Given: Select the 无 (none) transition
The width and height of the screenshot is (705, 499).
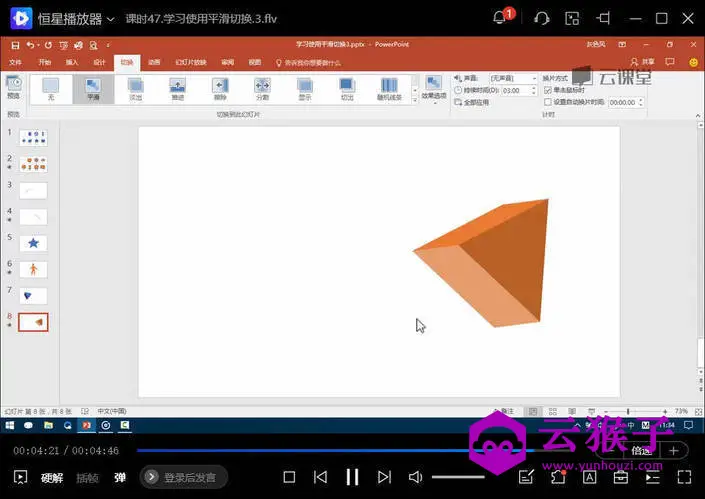Looking at the screenshot, I should (50, 89).
